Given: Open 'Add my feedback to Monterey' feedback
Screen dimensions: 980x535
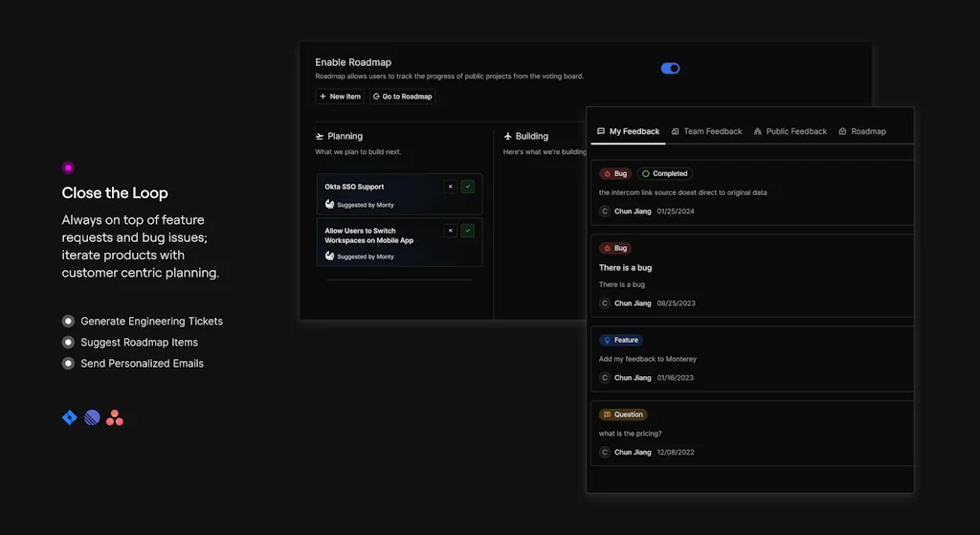Looking at the screenshot, I should point(648,359).
